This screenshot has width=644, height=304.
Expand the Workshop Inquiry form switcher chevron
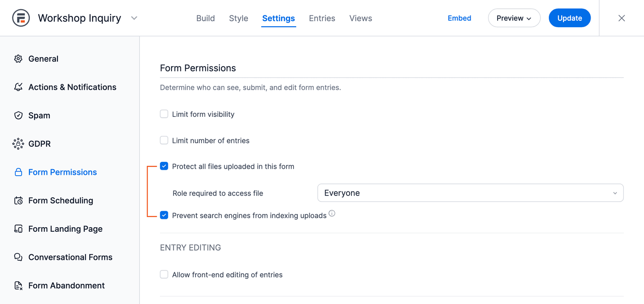click(x=134, y=18)
